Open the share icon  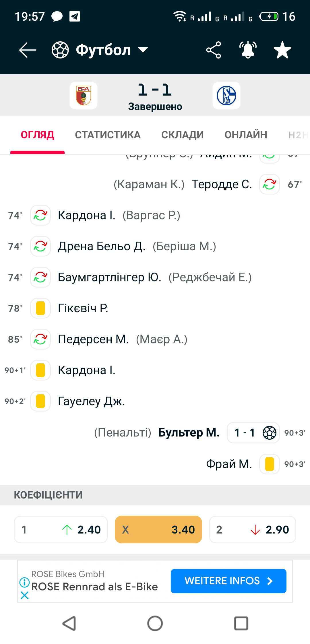point(214,50)
